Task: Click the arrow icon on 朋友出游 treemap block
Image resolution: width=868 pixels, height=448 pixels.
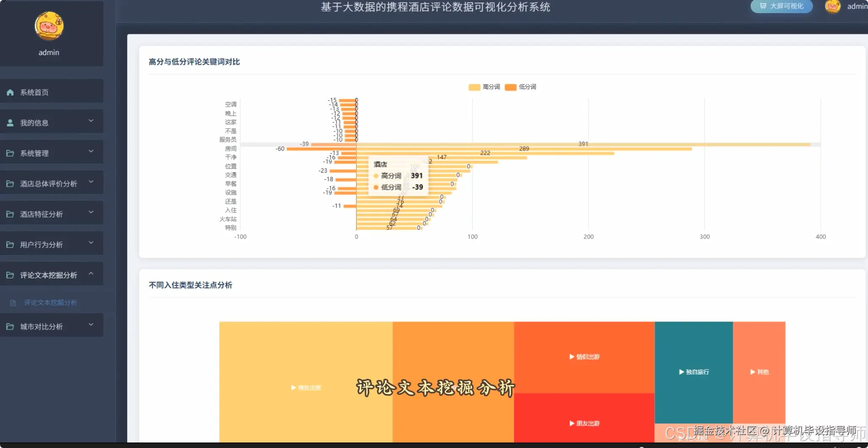Action: tap(572, 423)
